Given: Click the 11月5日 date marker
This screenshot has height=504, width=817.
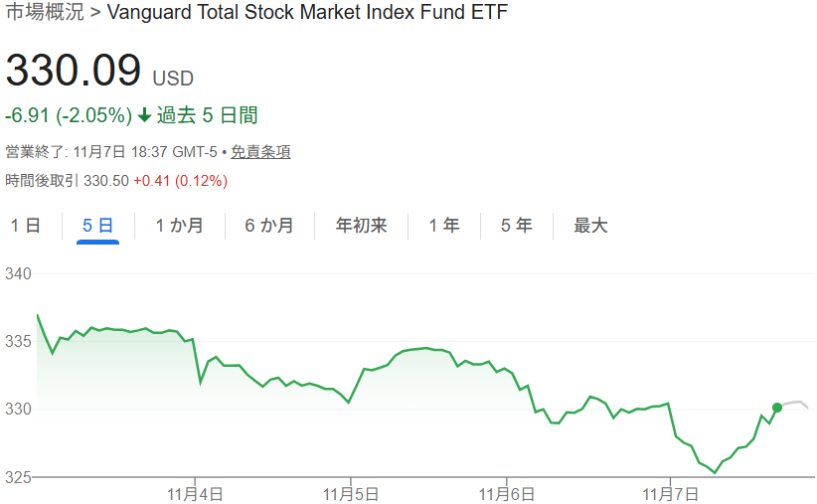Looking at the screenshot, I should pyautogui.click(x=352, y=493).
